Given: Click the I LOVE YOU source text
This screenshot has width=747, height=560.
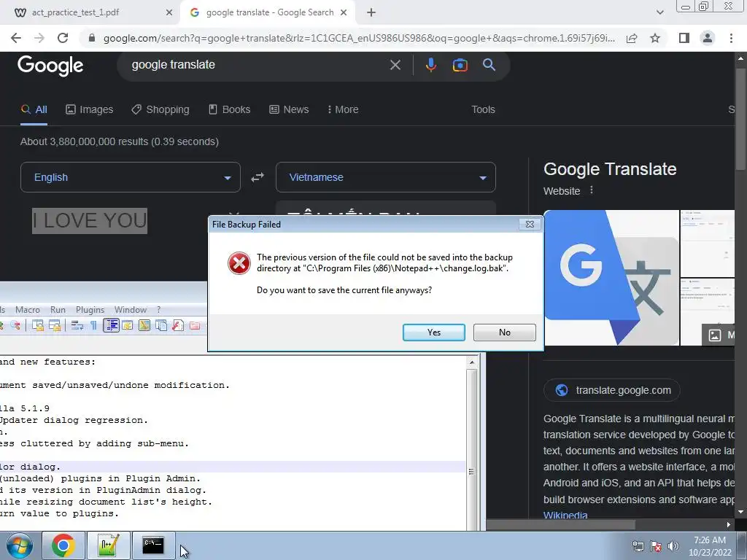Looking at the screenshot, I should [90, 221].
